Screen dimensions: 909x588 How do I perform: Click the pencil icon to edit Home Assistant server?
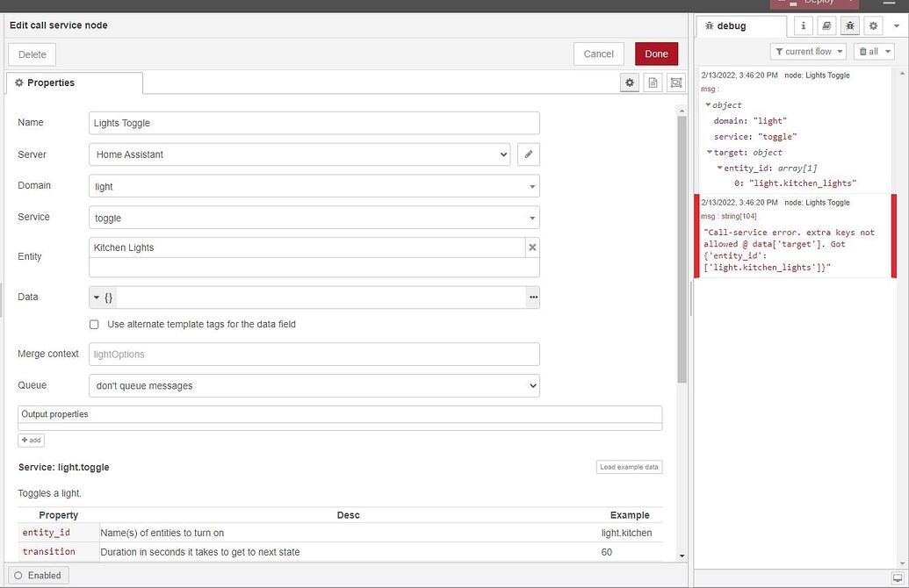530,154
